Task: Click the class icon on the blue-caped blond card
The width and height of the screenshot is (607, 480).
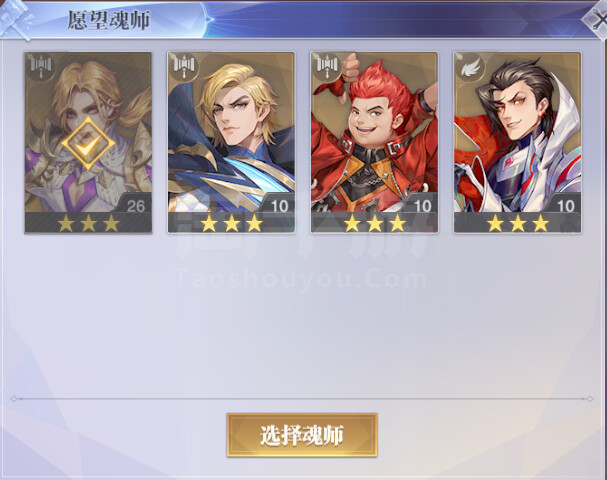Action: [x=184, y=67]
